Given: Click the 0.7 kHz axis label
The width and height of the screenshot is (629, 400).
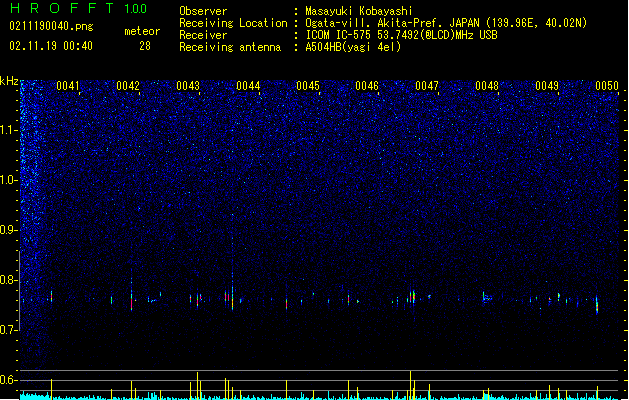Looking at the screenshot, I should (8, 330).
